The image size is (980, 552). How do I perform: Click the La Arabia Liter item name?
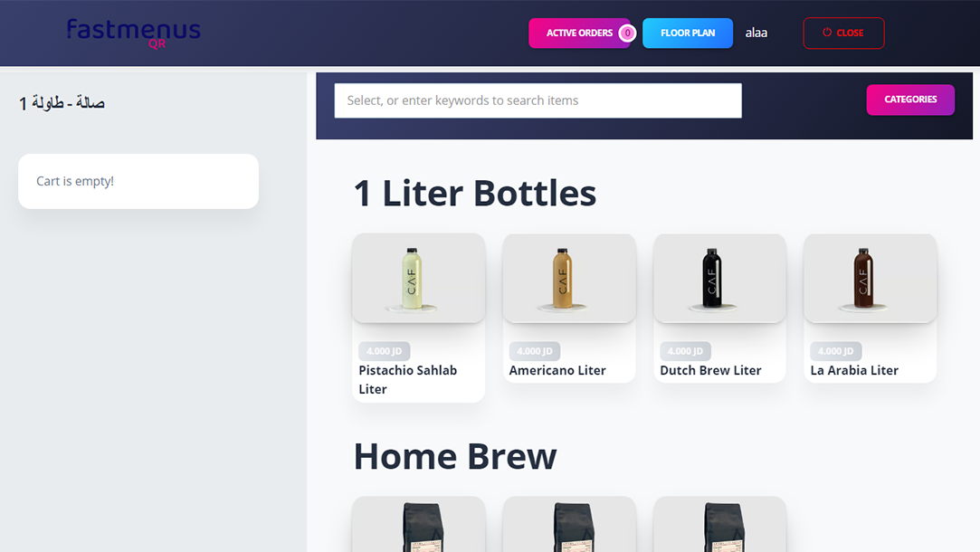pyautogui.click(x=854, y=370)
